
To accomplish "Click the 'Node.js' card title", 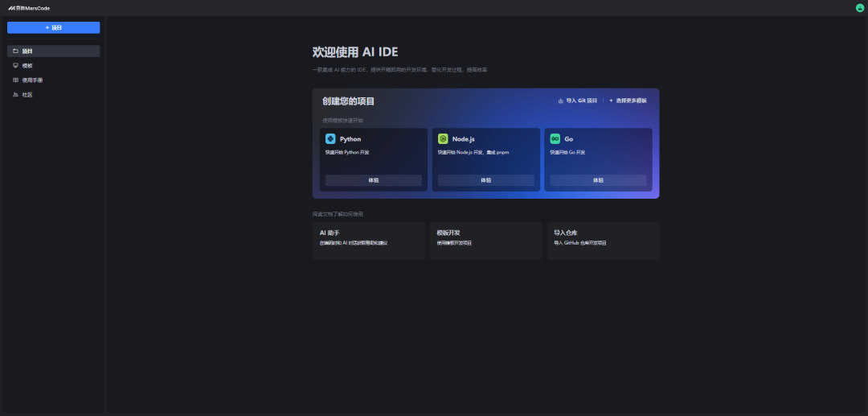I will (464, 139).
